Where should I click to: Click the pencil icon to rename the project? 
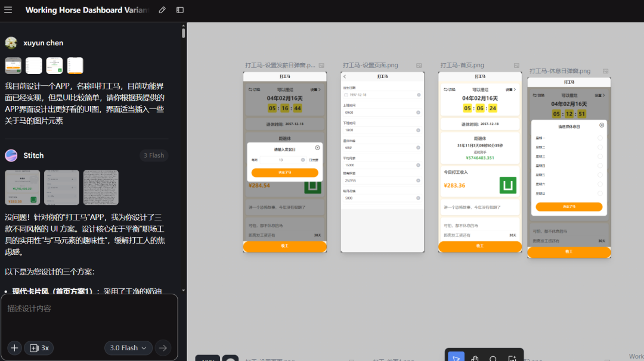click(x=162, y=10)
